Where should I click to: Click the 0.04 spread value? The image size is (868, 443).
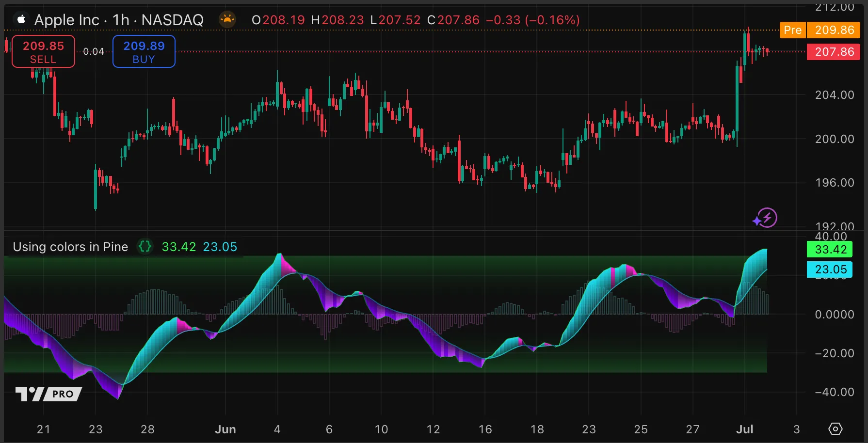94,51
